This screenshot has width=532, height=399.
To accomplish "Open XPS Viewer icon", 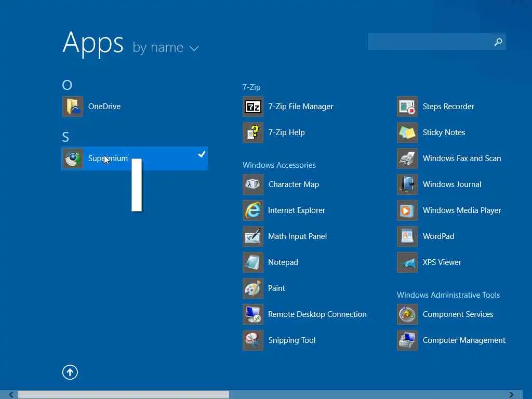I will [x=407, y=262].
